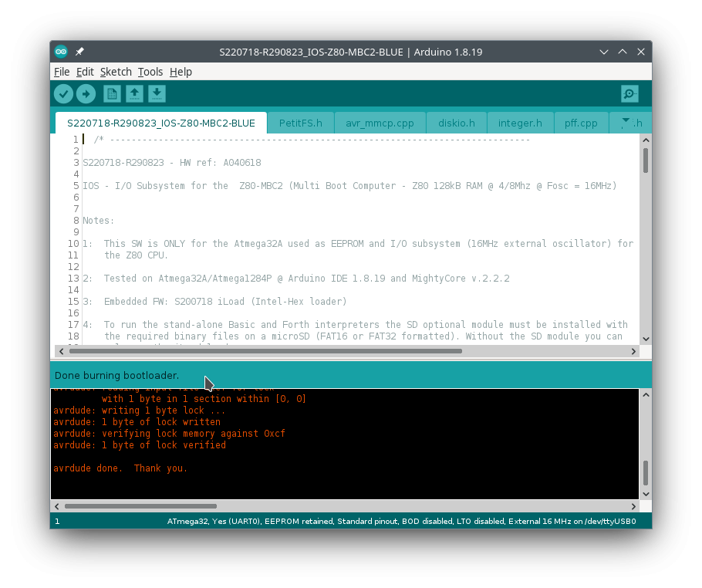Viewport: 702px width, 588px height.
Task: Click line 17 about stand-alone Basic and Forth
Action: point(355,325)
